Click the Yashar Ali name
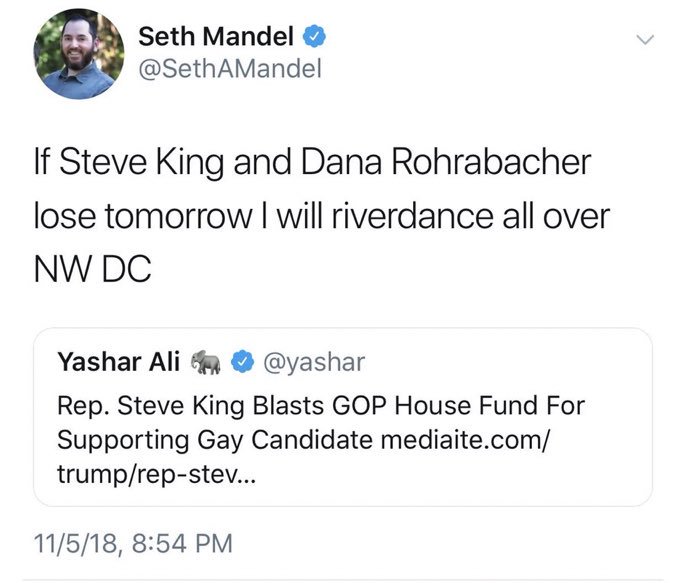 point(119,362)
